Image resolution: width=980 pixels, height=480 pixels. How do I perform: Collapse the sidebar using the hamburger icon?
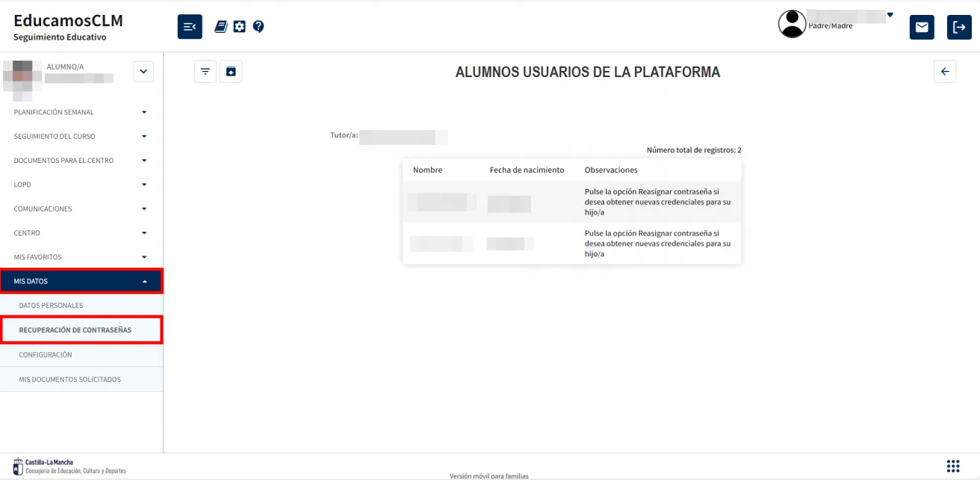tap(189, 26)
